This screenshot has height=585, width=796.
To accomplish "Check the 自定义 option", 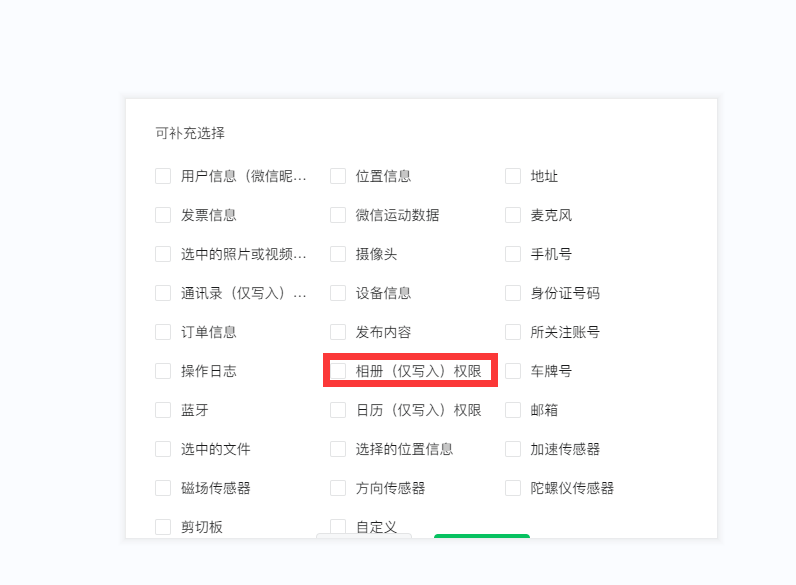I will click(x=338, y=527).
